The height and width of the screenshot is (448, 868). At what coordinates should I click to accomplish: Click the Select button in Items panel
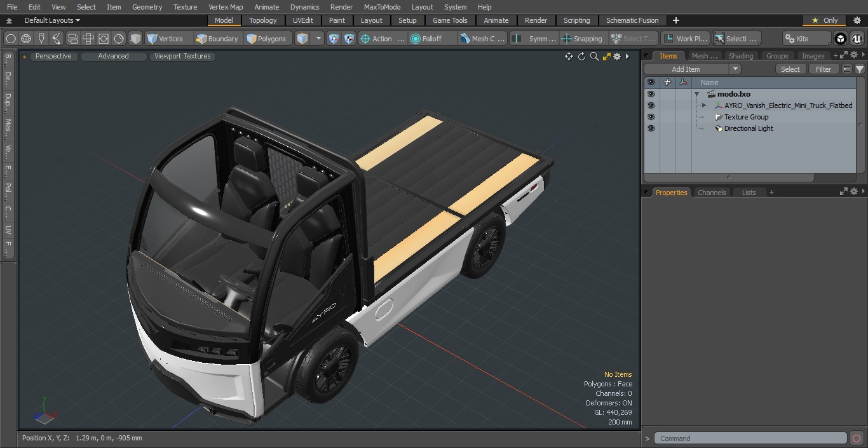coord(790,69)
